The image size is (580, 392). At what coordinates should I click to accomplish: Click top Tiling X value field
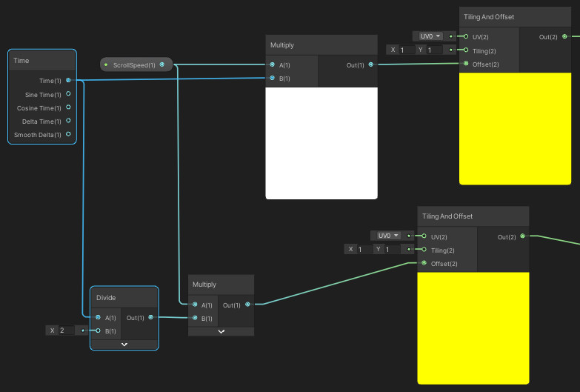click(x=406, y=50)
